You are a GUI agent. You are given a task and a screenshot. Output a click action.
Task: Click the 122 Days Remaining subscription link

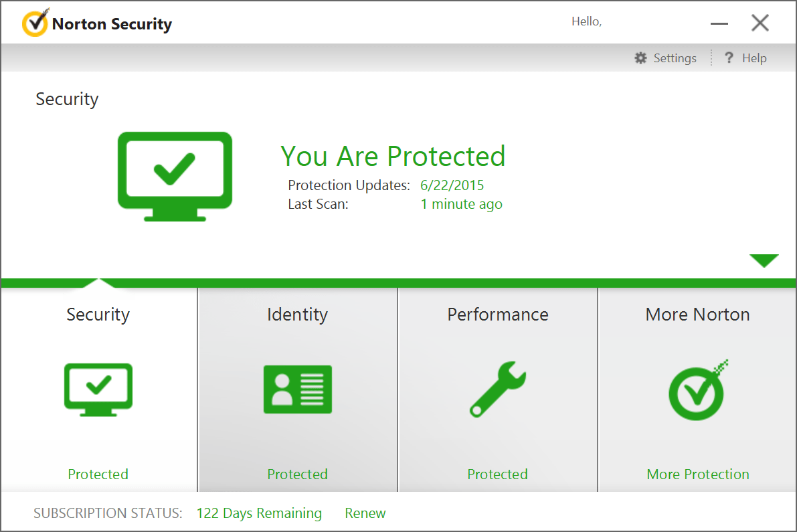click(x=259, y=513)
